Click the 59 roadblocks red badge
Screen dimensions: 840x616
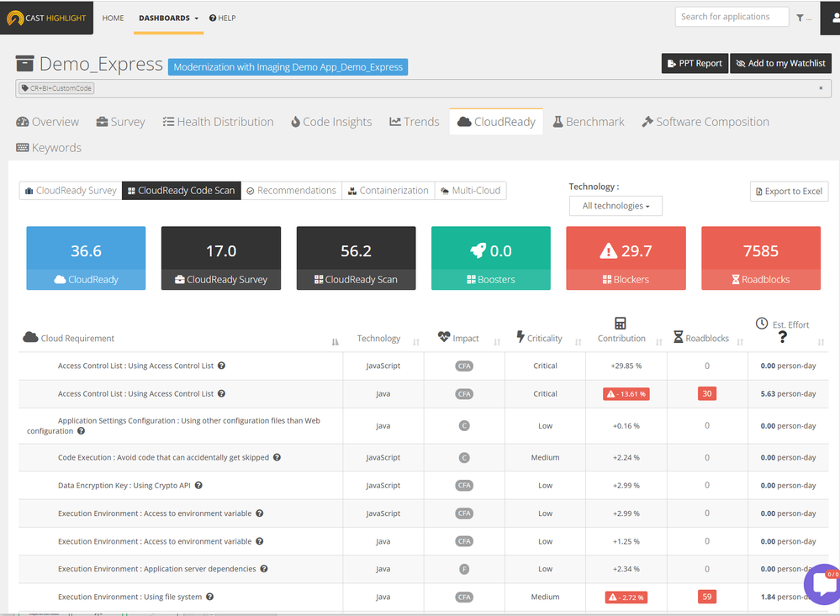707,597
